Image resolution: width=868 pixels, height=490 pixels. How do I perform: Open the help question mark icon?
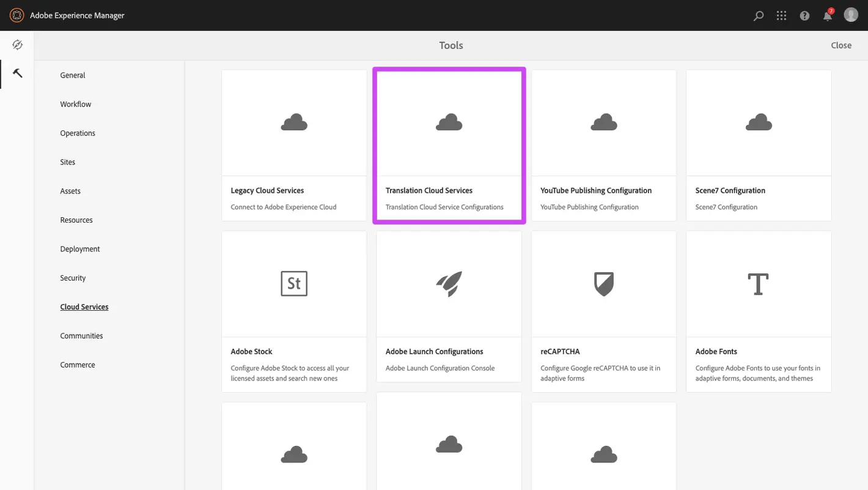(x=804, y=16)
